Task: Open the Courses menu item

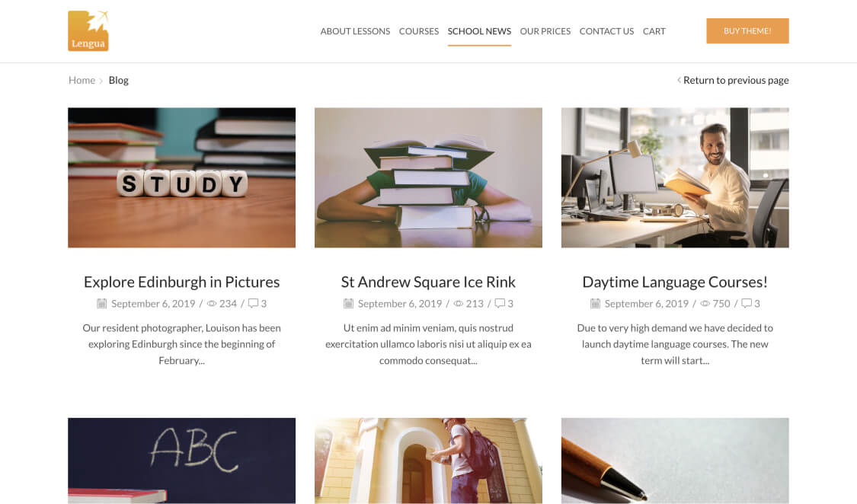Action: (x=419, y=31)
